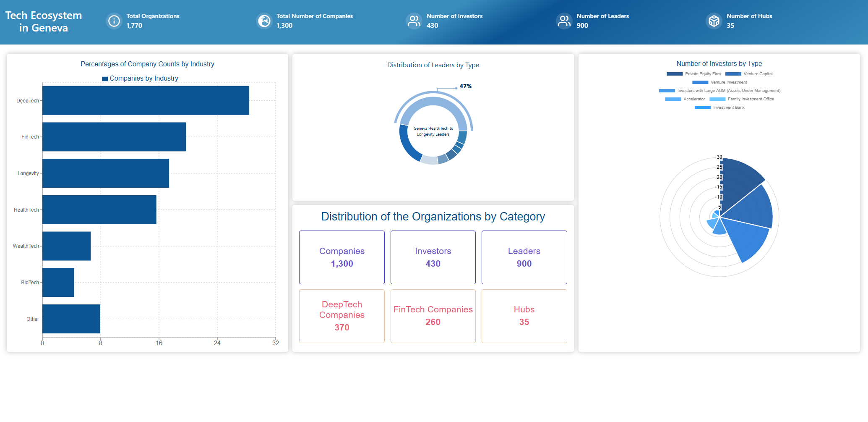Click the DeepTech bar in the industry chart

pyautogui.click(x=146, y=100)
